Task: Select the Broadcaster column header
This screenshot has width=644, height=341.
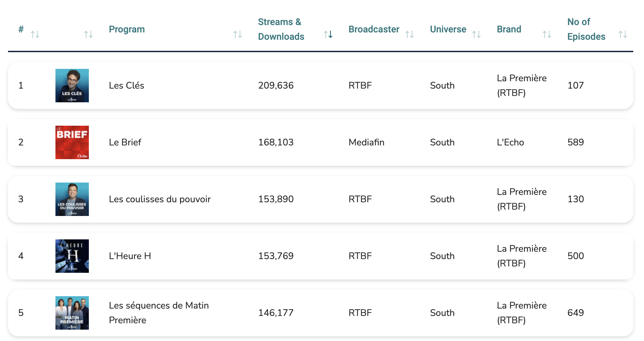Action: pos(374,29)
